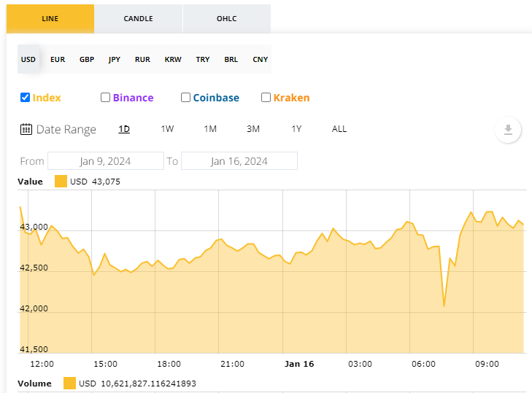Show the 1M date range

(210, 129)
